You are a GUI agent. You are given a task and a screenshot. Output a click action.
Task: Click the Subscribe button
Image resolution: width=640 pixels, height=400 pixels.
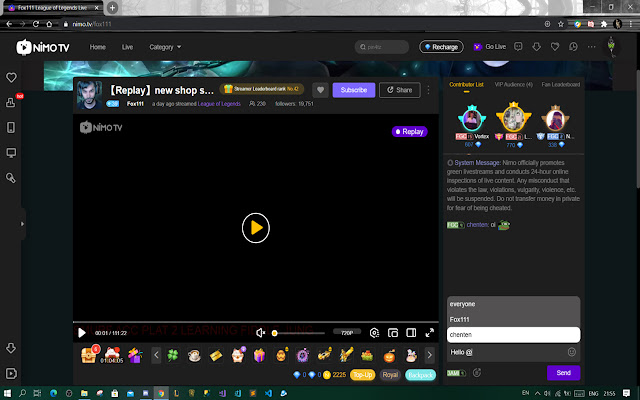pyautogui.click(x=354, y=90)
